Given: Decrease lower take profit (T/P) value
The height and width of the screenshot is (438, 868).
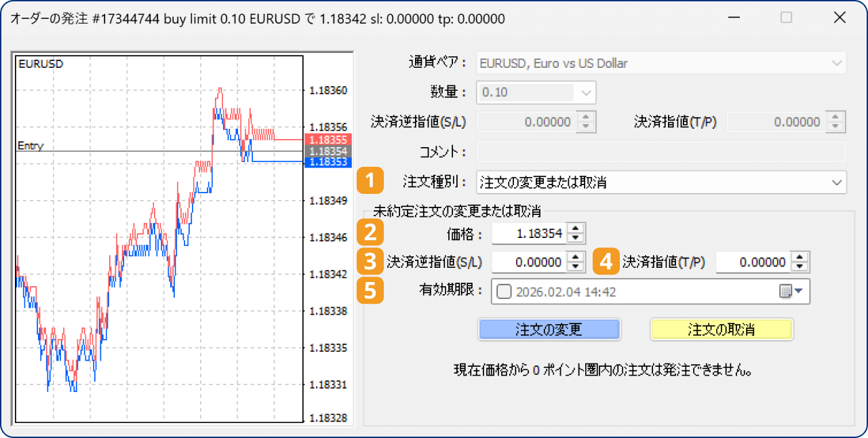Looking at the screenshot, I should [800, 266].
